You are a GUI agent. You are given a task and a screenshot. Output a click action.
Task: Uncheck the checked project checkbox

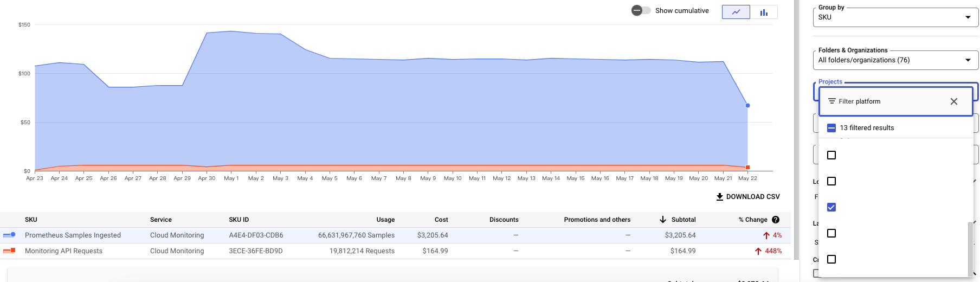pyautogui.click(x=831, y=207)
